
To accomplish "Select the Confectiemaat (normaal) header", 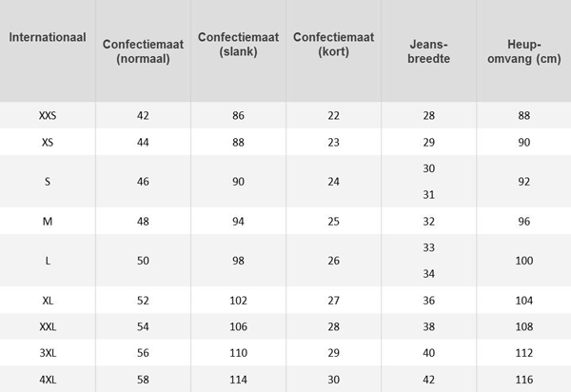I will (143, 51).
